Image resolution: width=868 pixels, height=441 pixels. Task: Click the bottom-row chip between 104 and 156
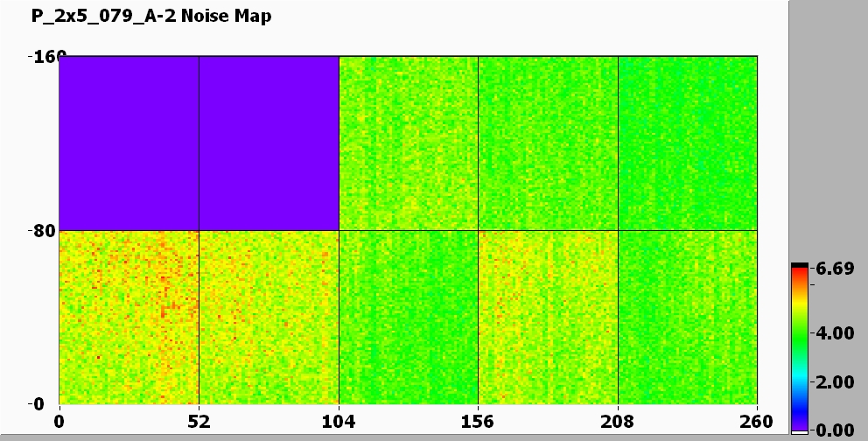click(x=409, y=318)
